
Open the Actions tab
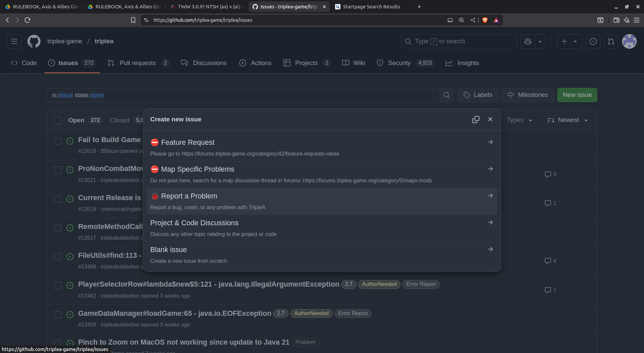click(x=255, y=63)
